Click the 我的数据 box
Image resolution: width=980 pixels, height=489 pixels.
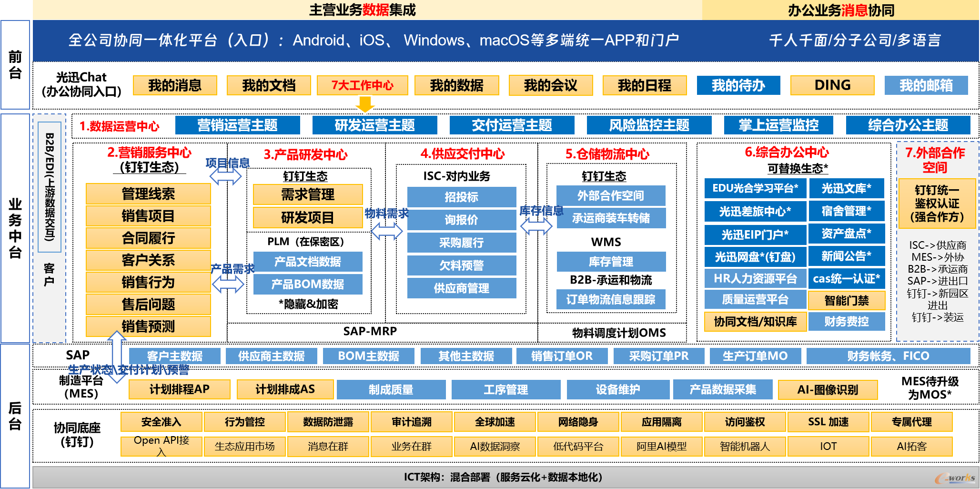pos(456,85)
